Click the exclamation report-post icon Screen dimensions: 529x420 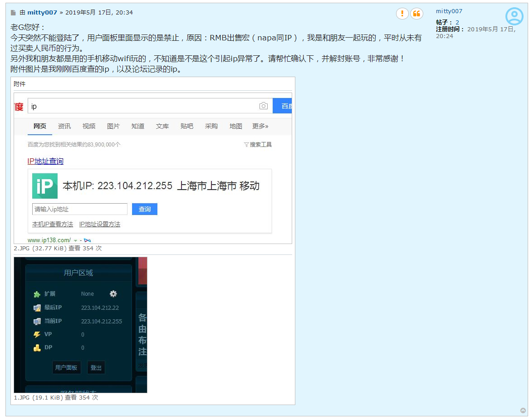tap(402, 14)
